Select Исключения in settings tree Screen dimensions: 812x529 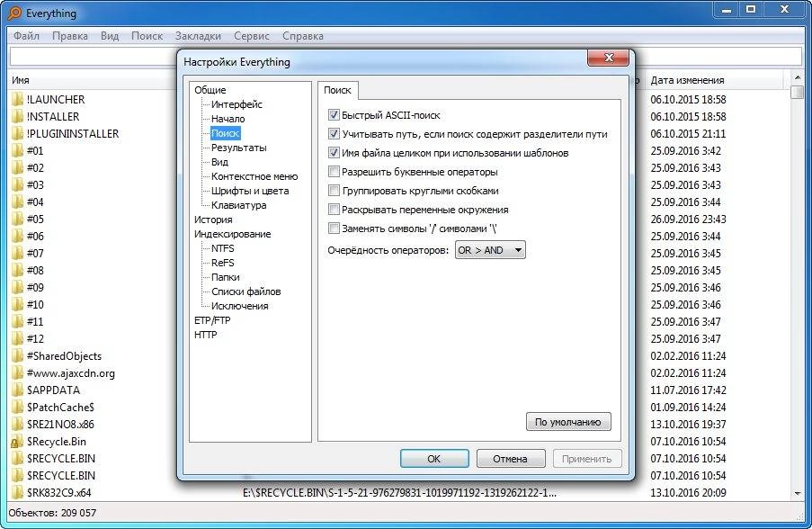point(240,306)
